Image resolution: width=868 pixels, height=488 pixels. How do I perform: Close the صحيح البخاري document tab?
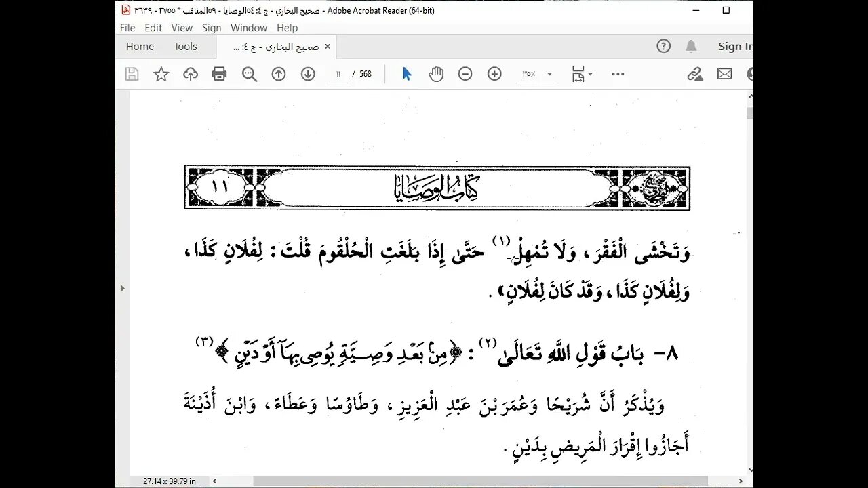pyautogui.click(x=328, y=47)
